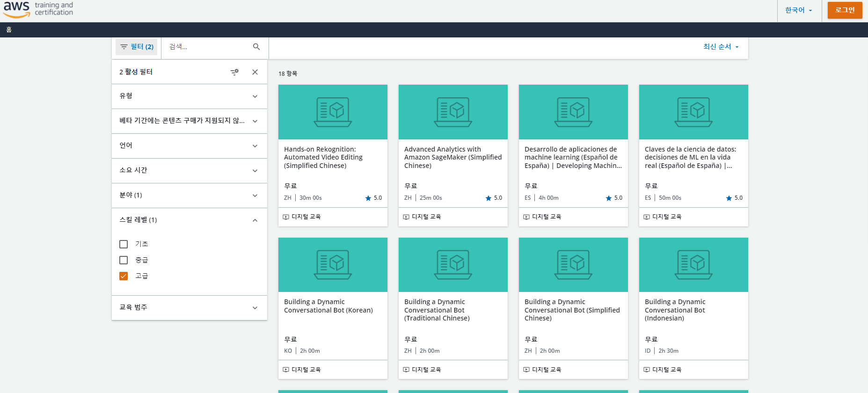868x393 pixels.
Task: Expand the 교육 범주 filter section
Action: click(x=190, y=308)
